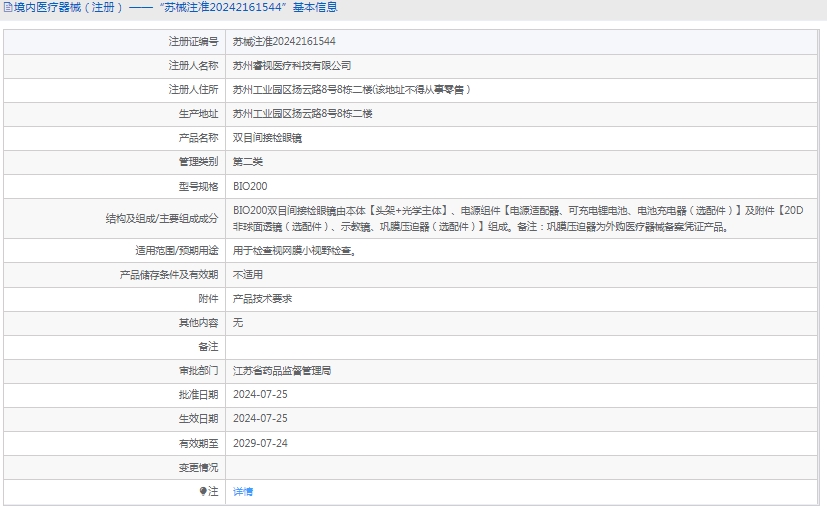Screen dimensions: 827x510
Task: Click the empty 变更情况 value cell
Action: (x=520, y=467)
